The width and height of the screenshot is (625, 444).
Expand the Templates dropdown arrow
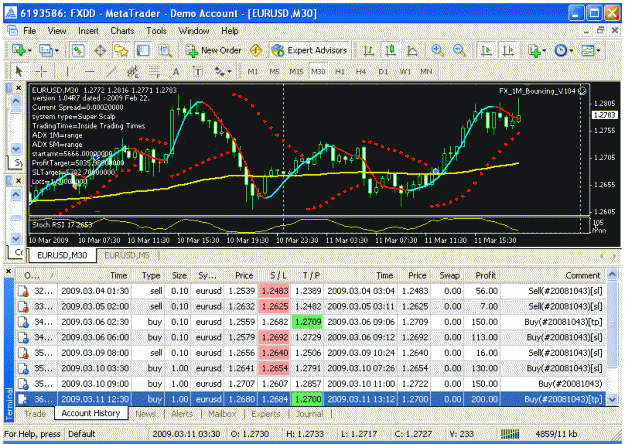pos(598,51)
